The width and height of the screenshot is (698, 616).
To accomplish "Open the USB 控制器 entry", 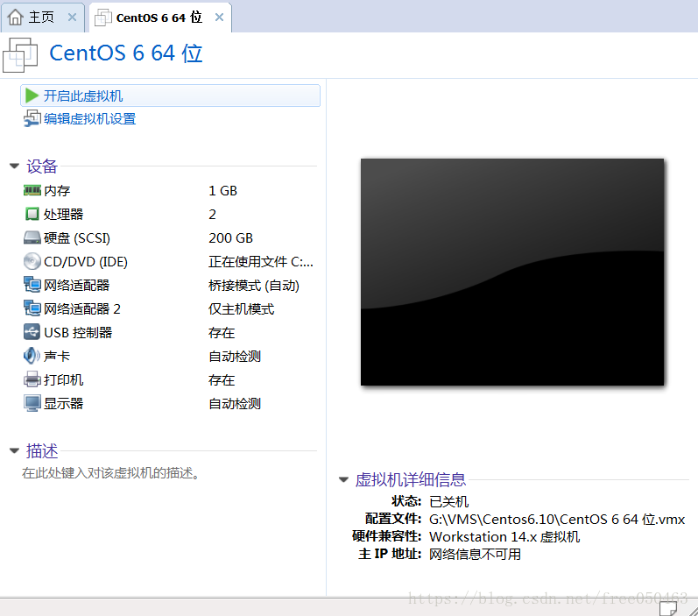I will (x=78, y=332).
